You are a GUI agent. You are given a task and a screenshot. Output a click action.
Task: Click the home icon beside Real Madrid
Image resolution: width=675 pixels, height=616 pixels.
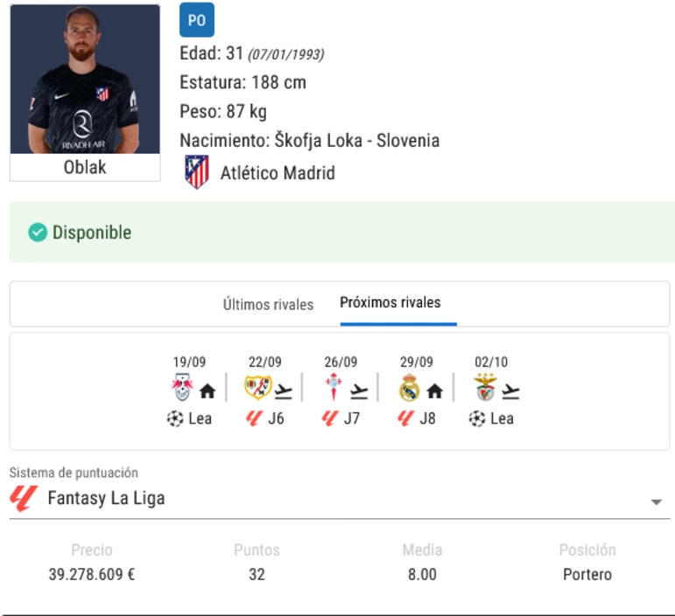coord(435,391)
